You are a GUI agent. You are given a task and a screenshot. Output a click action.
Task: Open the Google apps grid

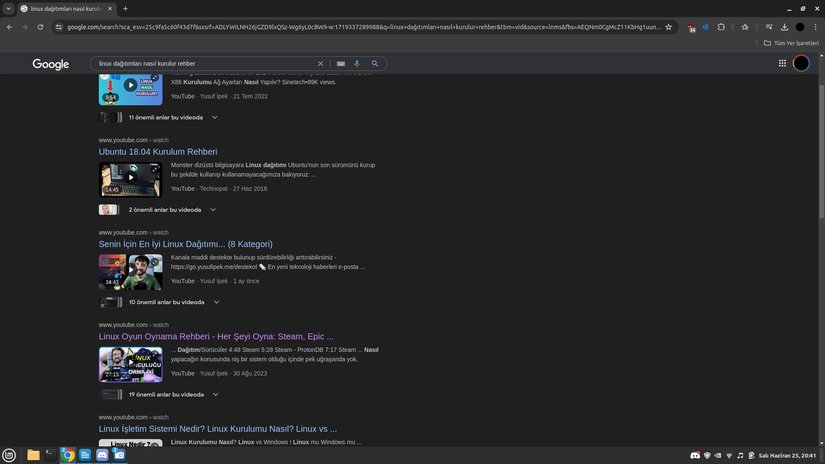click(x=782, y=63)
